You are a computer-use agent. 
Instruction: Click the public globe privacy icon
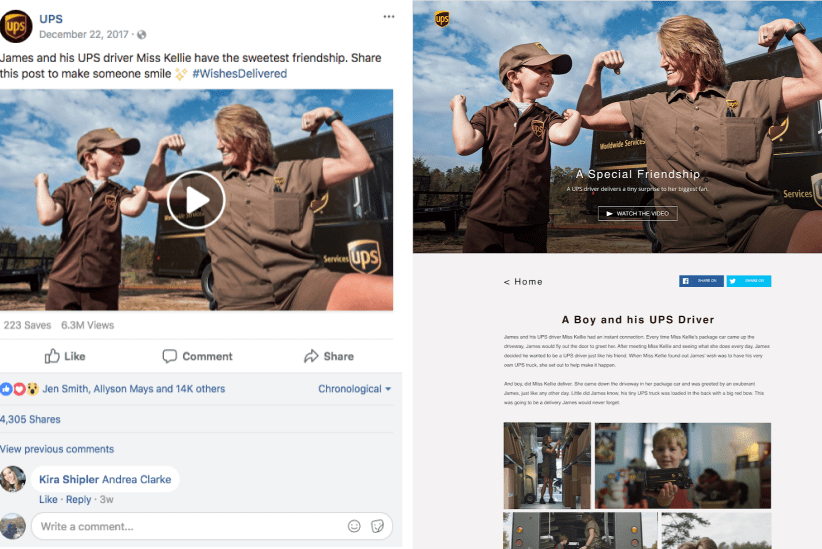click(142, 35)
